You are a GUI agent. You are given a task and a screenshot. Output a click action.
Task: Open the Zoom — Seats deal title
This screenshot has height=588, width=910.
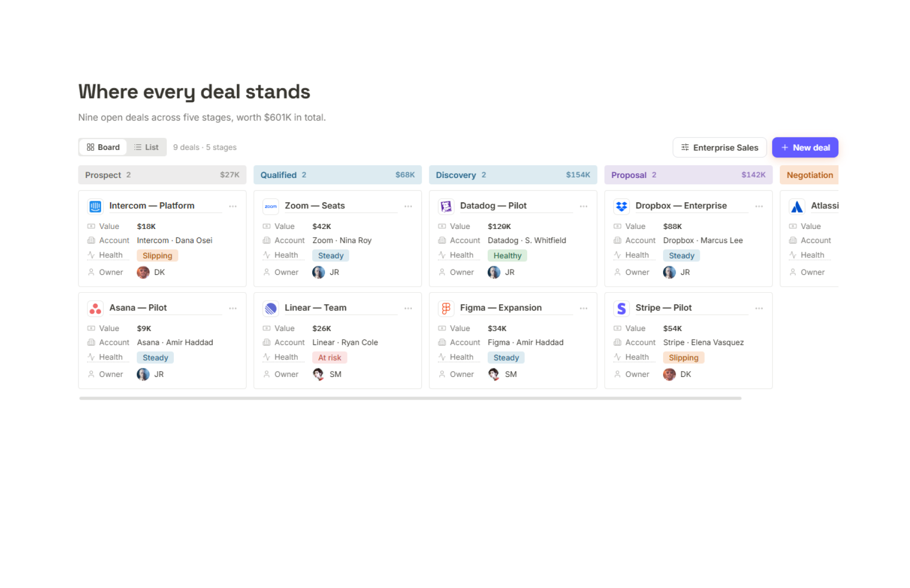(314, 206)
